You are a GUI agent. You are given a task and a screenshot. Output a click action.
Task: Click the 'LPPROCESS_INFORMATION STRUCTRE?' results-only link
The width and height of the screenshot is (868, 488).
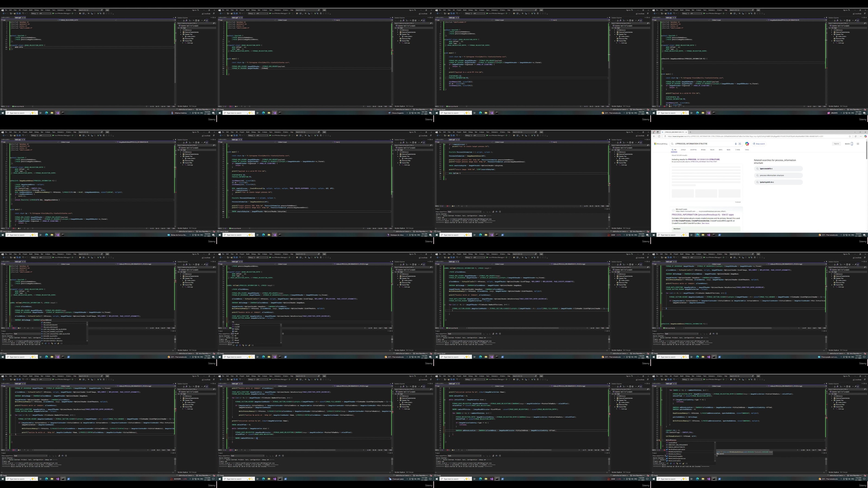coord(704,162)
